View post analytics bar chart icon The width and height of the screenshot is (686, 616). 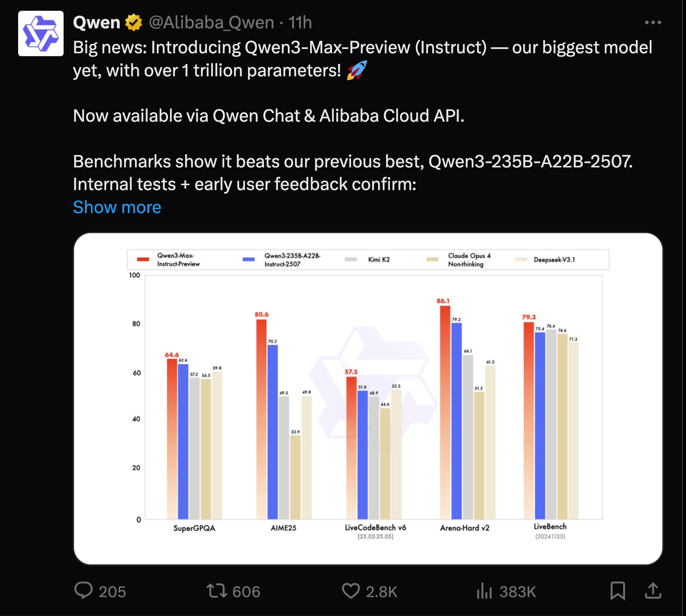(484, 591)
